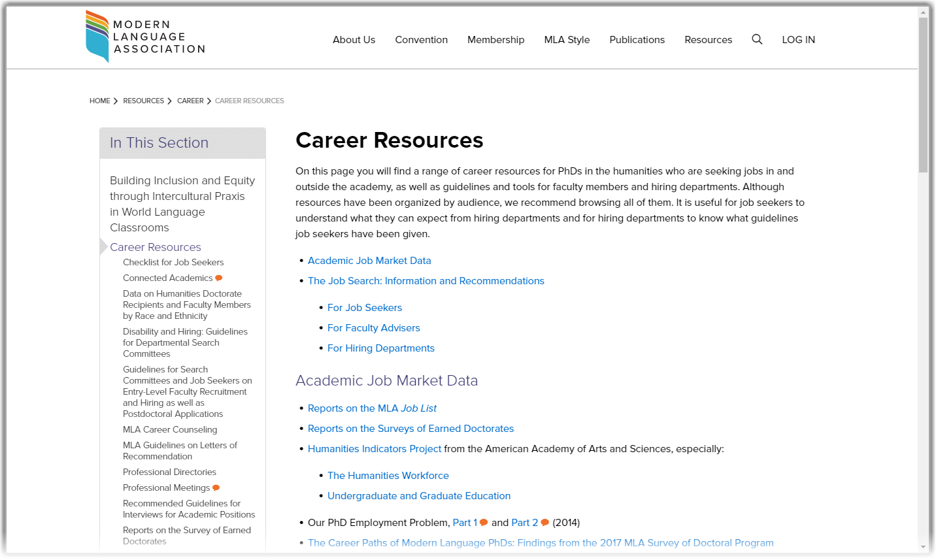Open Connected Academics sidebar link
This screenshot has height=560, width=936.
(168, 278)
